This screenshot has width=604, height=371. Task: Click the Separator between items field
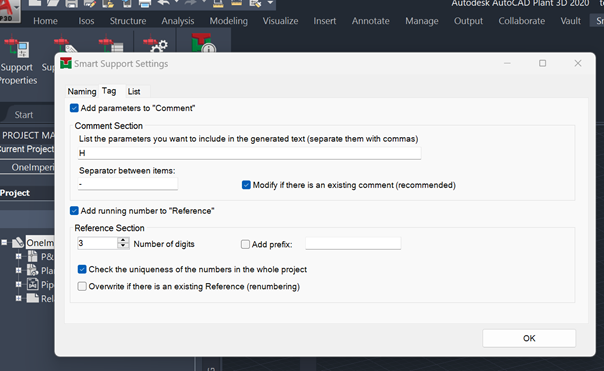tap(128, 184)
